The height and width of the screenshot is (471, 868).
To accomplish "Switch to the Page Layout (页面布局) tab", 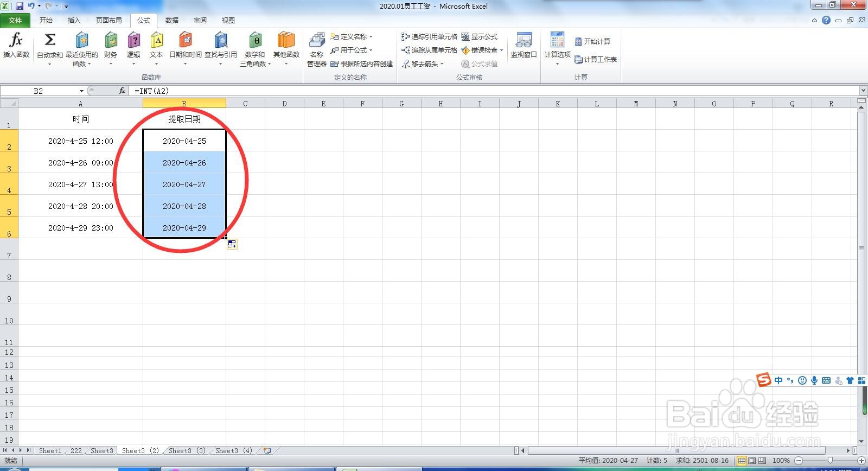I will [x=108, y=20].
